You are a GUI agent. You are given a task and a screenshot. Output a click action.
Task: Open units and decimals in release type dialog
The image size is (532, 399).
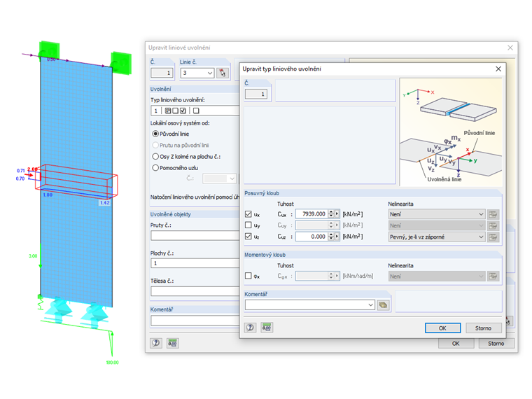[267, 328]
